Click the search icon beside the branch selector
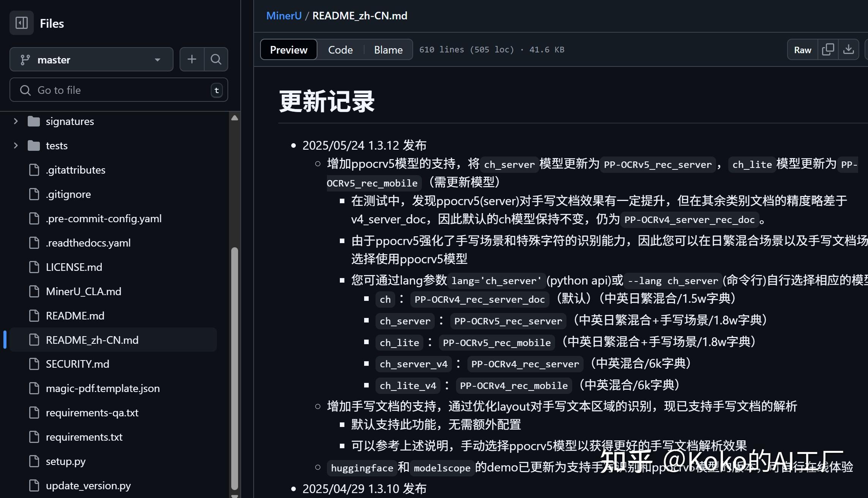 point(216,59)
